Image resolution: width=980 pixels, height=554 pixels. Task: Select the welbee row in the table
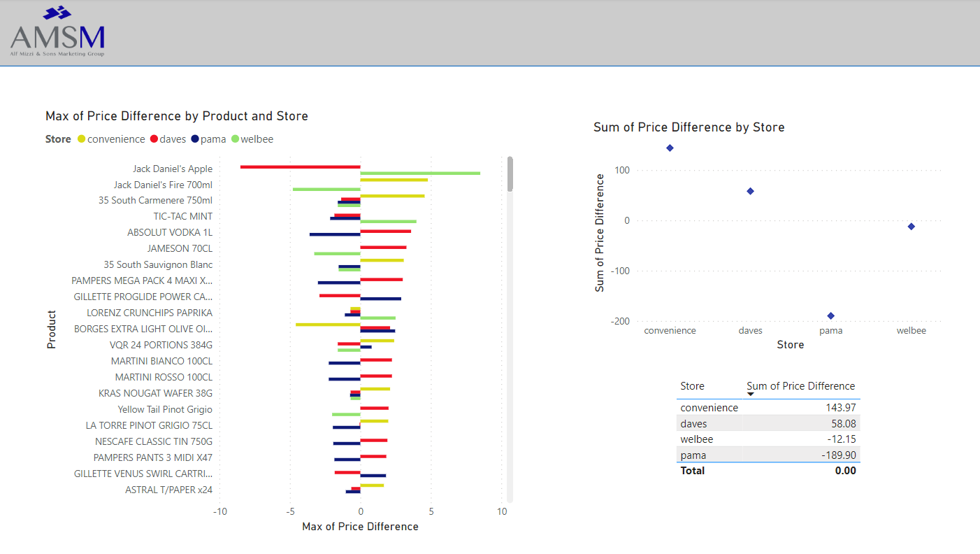(x=769, y=439)
